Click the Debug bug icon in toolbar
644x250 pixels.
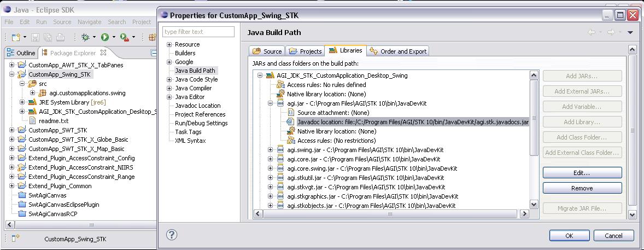pyautogui.click(x=85, y=37)
